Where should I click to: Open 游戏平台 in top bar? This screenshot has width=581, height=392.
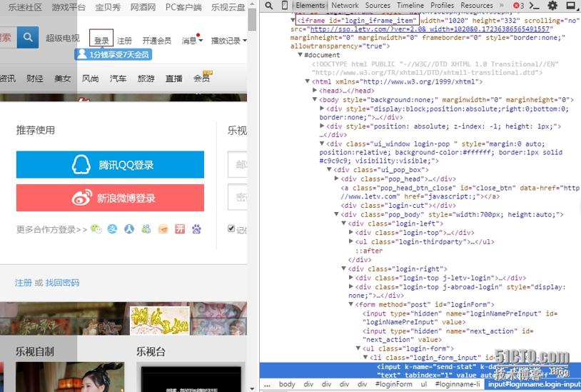click(69, 7)
